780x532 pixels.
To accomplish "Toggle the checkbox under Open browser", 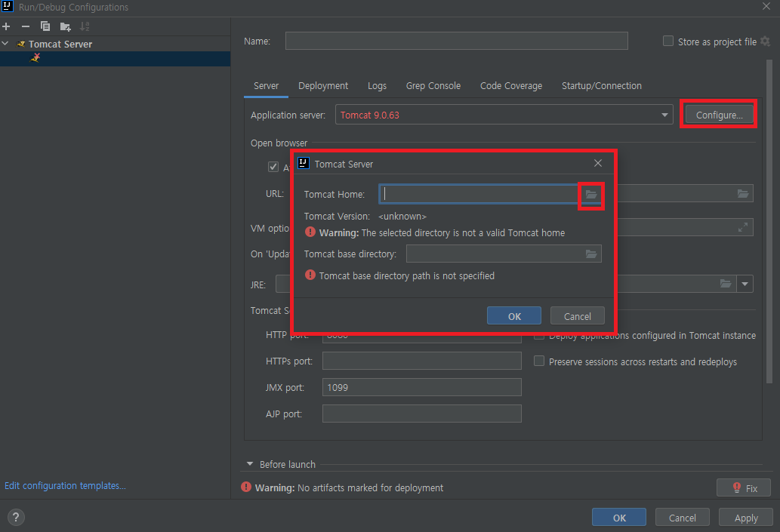I will tap(273, 167).
